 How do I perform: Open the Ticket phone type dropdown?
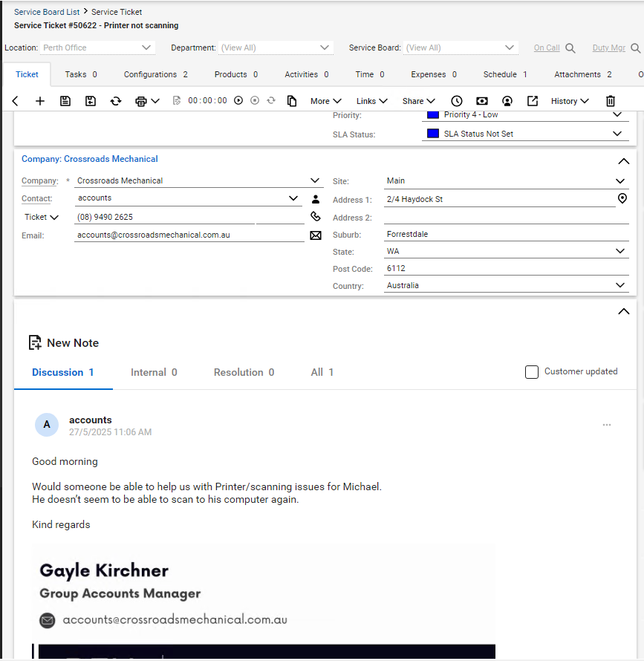[42, 217]
